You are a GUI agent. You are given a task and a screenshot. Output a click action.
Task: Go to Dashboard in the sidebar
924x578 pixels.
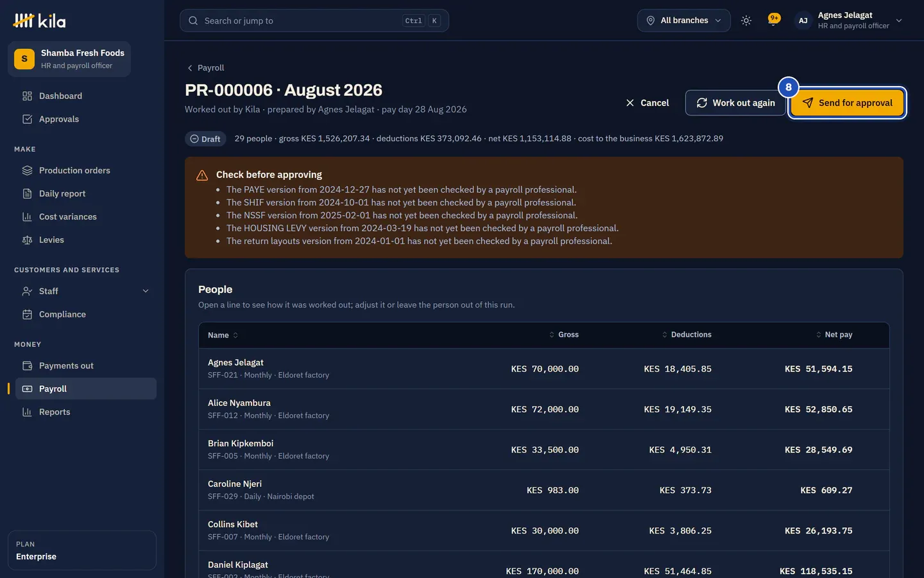(x=86, y=96)
